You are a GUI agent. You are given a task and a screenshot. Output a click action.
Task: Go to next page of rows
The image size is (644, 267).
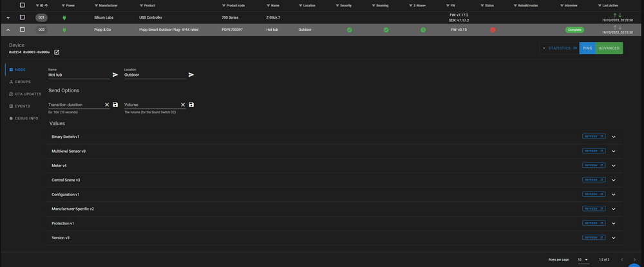[634, 260]
